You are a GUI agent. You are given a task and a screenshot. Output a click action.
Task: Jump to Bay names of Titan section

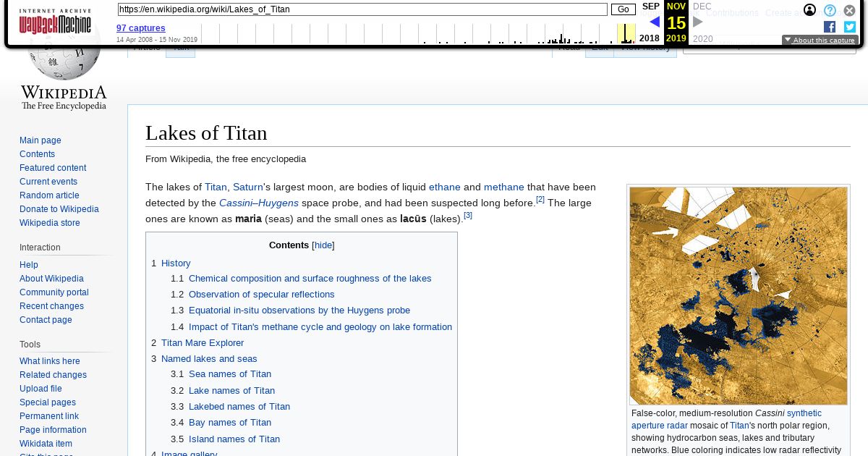pos(230,423)
